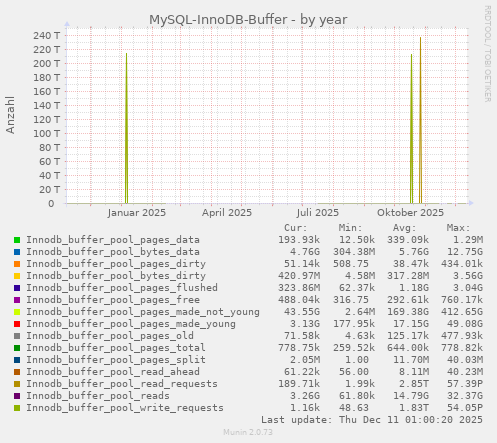Click the Innodb_buffer_pool_write_requests legend label
The height and width of the screenshot is (443, 497).
(x=125, y=408)
